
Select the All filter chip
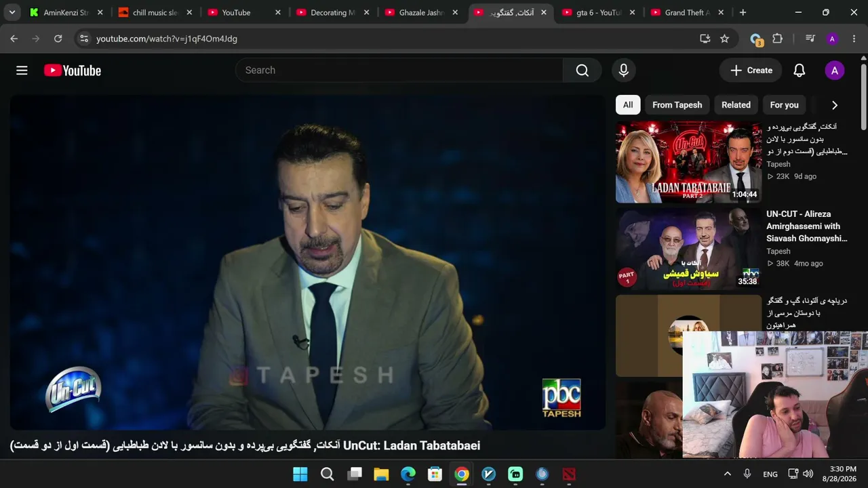click(x=628, y=105)
